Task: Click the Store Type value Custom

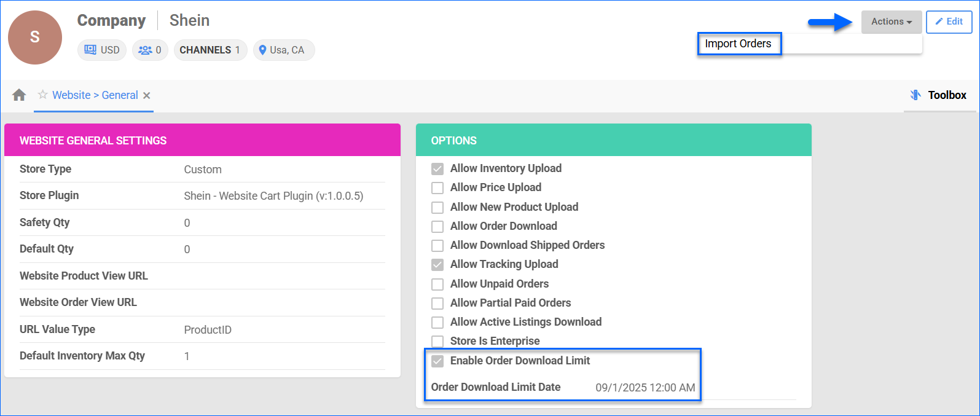Action: pyautogui.click(x=203, y=170)
